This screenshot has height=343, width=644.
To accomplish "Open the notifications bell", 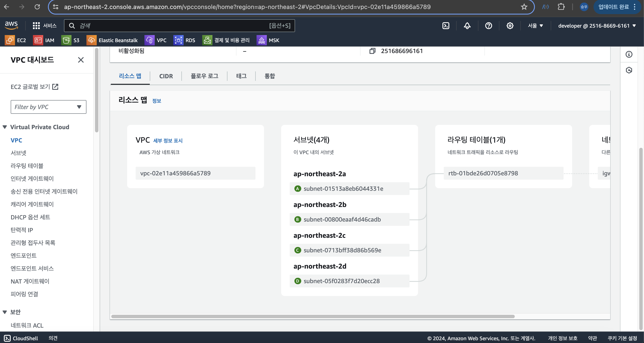I will pyautogui.click(x=467, y=26).
